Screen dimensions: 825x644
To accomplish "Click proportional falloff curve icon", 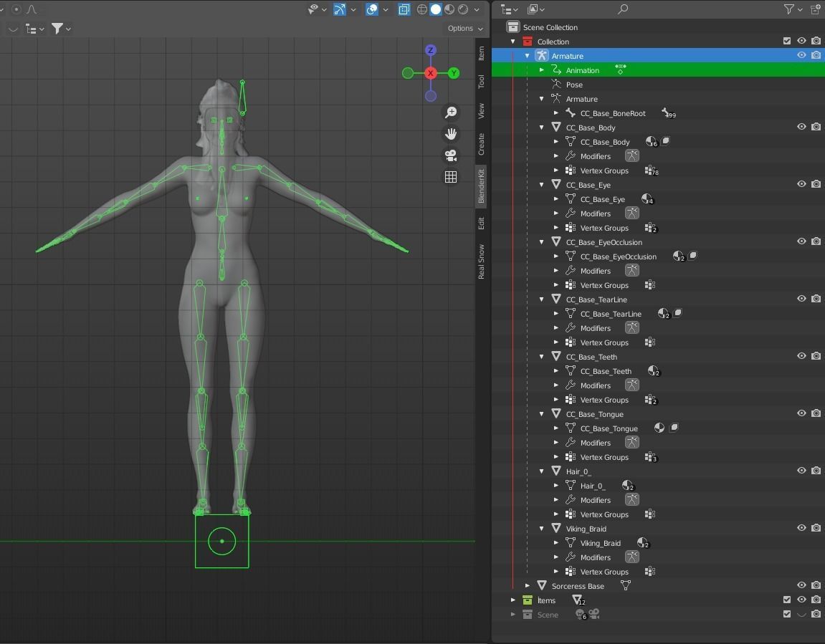I will click(31, 9).
